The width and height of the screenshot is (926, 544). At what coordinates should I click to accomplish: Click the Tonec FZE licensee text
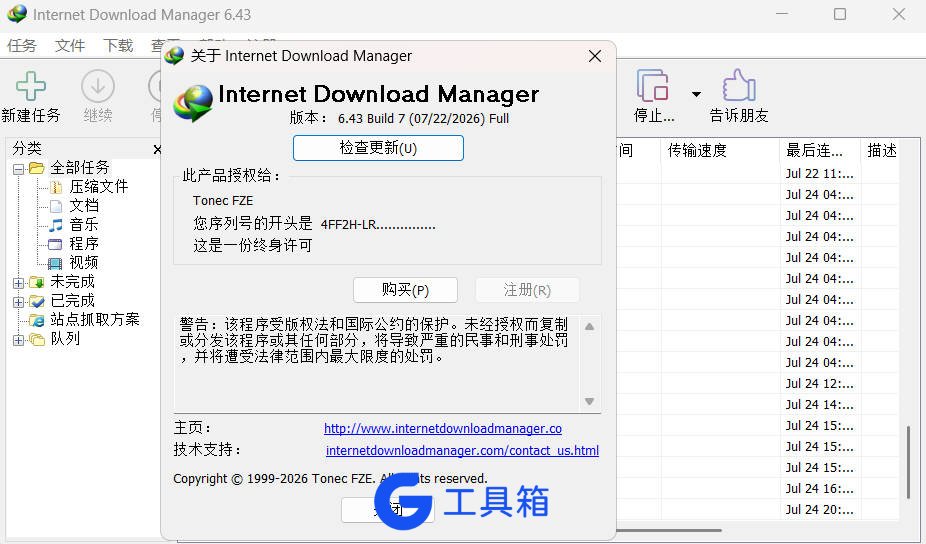pos(223,201)
